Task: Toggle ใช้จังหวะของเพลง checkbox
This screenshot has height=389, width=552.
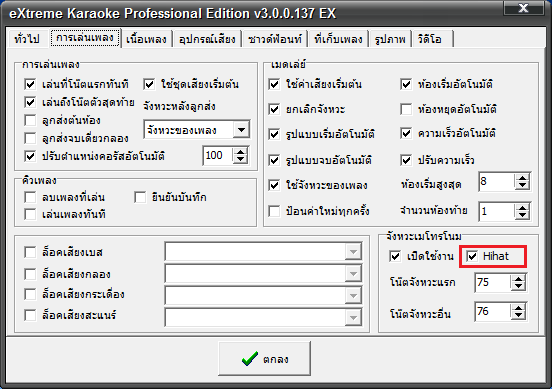Action: pyautogui.click(x=274, y=185)
